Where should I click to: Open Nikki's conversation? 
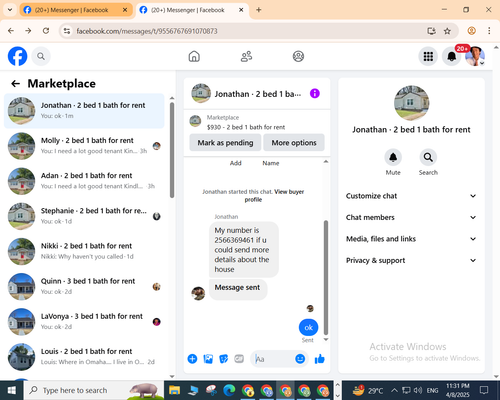(x=84, y=251)
